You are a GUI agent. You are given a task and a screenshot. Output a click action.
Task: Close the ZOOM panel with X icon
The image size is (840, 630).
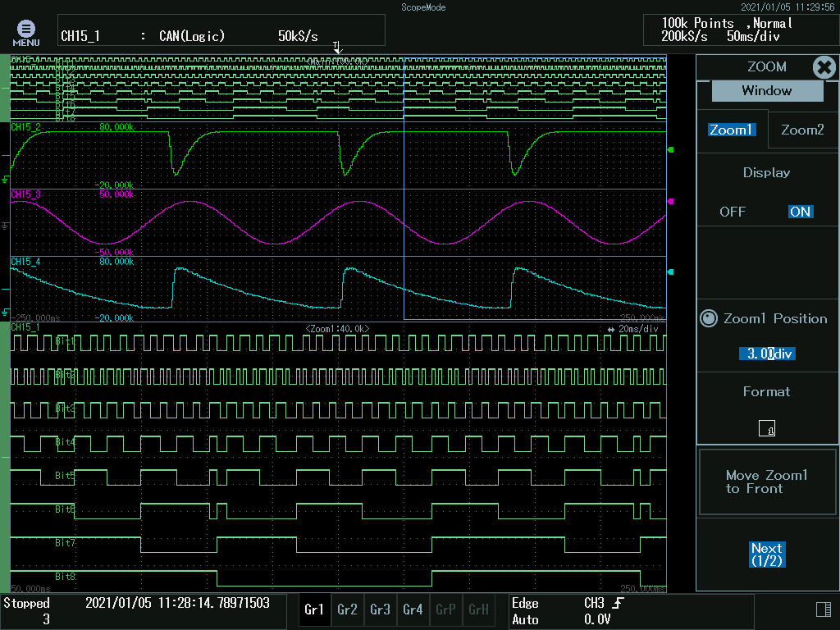pyautogui.click(x=824, y=67)
